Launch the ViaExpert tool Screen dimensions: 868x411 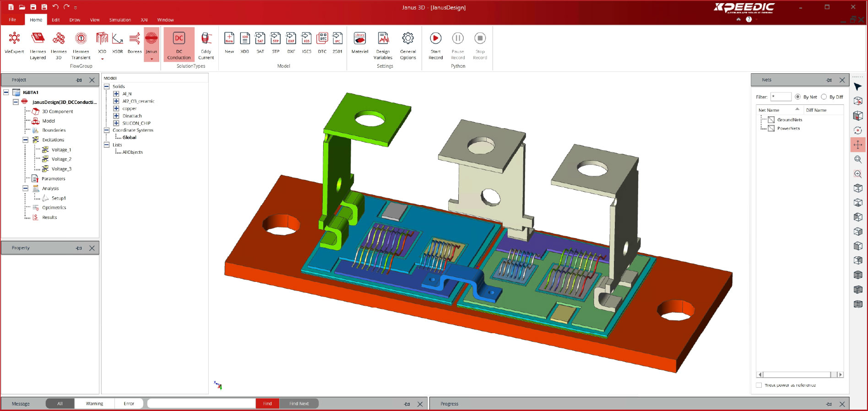[x=14, y=43]
